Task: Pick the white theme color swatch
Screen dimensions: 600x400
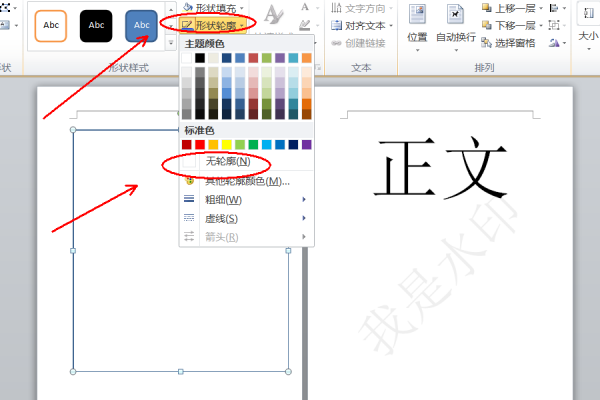Action: click(x=187, y=58)
